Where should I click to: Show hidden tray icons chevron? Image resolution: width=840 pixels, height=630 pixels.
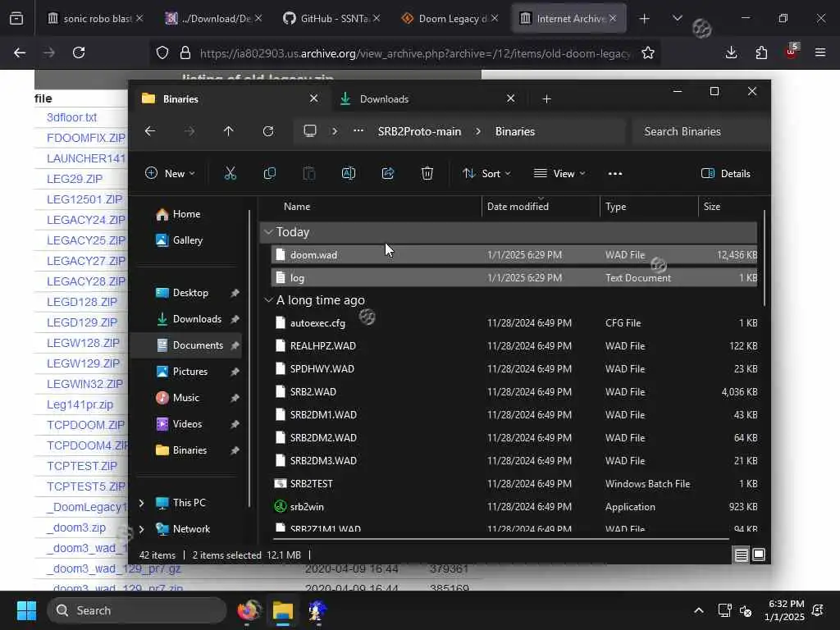[x=699, y=610]
